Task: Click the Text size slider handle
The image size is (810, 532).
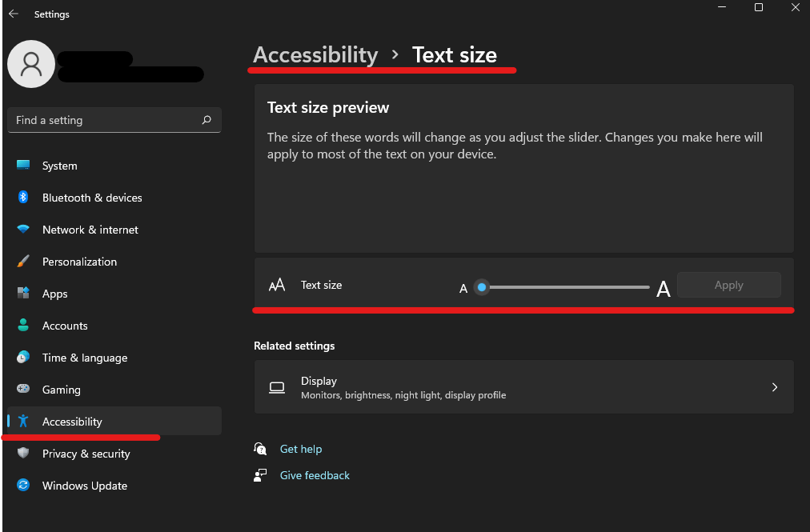Action: click(x=481, y=286)
